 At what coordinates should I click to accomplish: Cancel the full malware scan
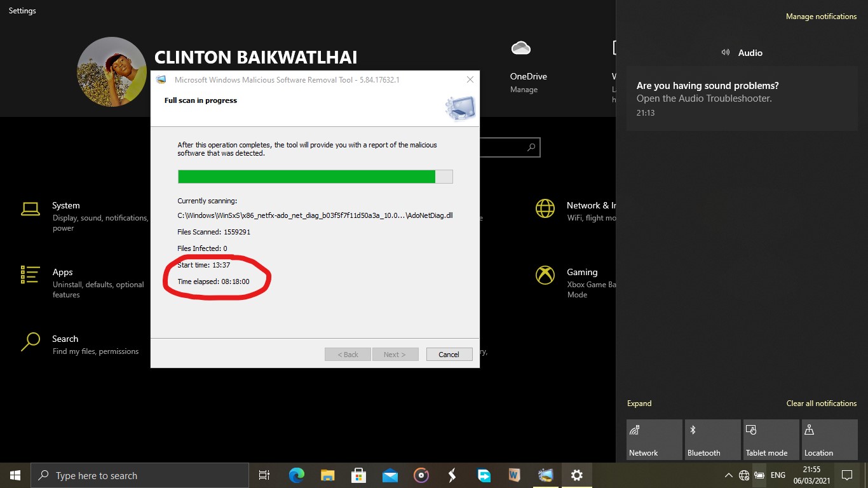coord(449,354)
